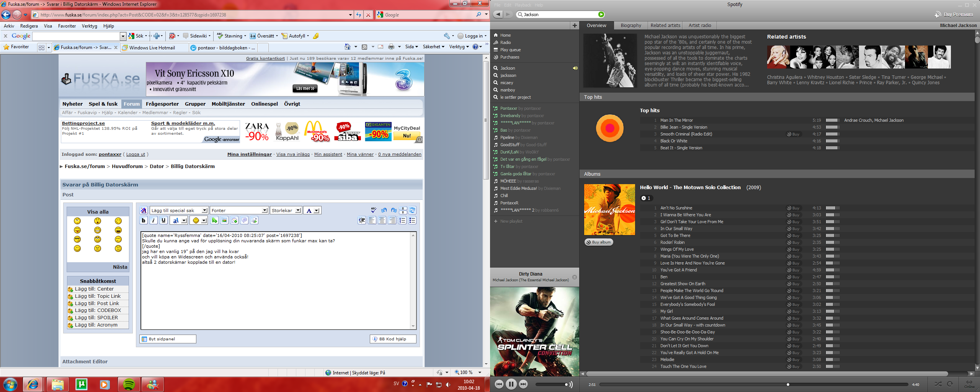Screen dimensions: 980x392
Task: Click the insert email icon in editor
Action: [x=234, y=220]
